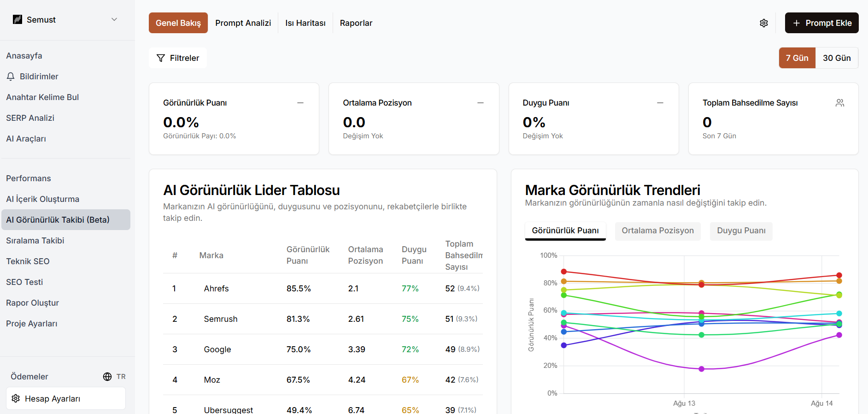Open the Prompt Analizi tab
868x414 pixels.
click(243, 23)
